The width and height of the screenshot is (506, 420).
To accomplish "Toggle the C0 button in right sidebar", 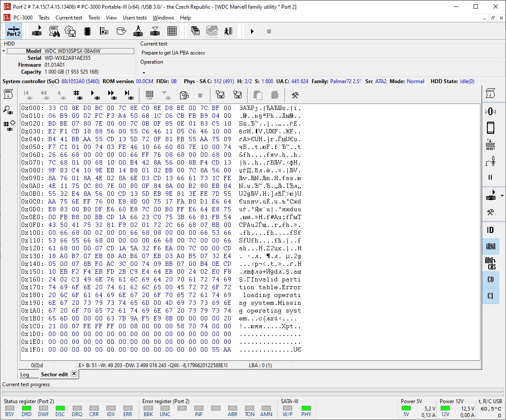I will [490, 280].
